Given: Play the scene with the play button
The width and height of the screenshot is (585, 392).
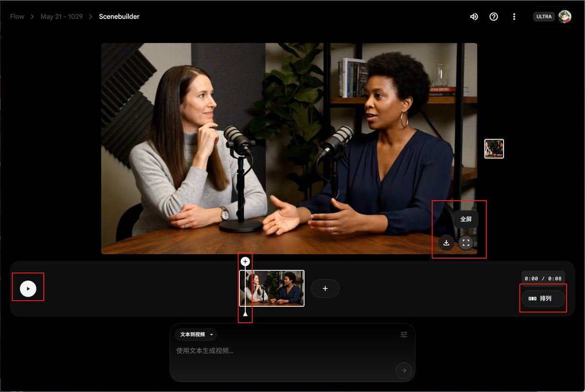Looking at the screenshot, I should click(x=28, y=289).
